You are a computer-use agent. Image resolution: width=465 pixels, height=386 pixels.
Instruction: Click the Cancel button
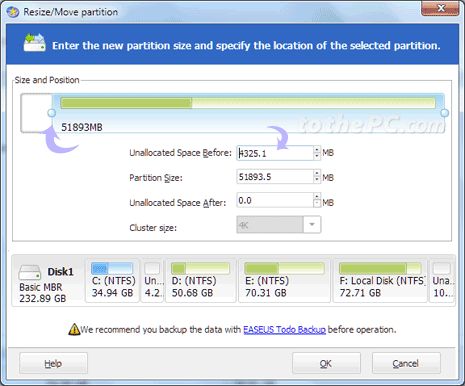tap(406, 363)
